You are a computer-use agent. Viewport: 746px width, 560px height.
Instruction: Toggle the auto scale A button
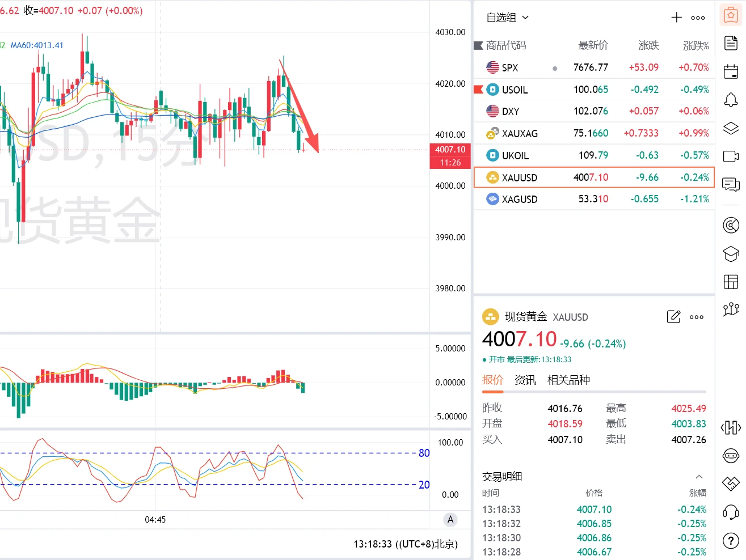click(x=450, y=519)
